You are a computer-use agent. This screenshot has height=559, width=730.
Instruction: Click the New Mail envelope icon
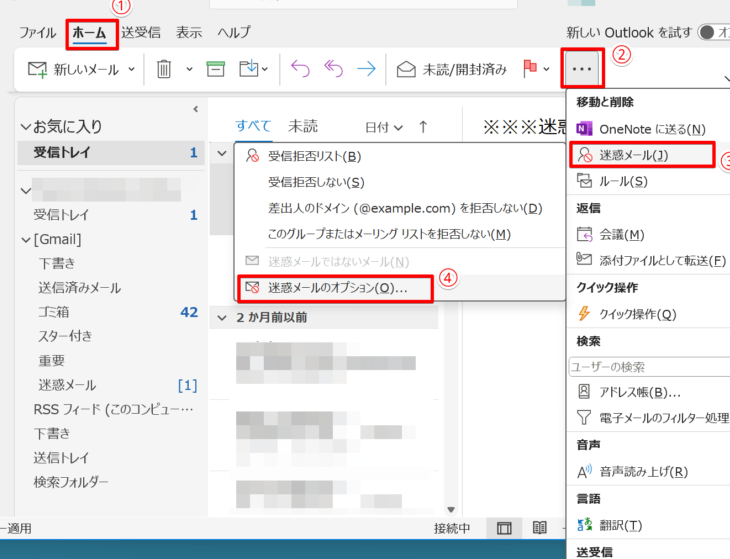37,69
